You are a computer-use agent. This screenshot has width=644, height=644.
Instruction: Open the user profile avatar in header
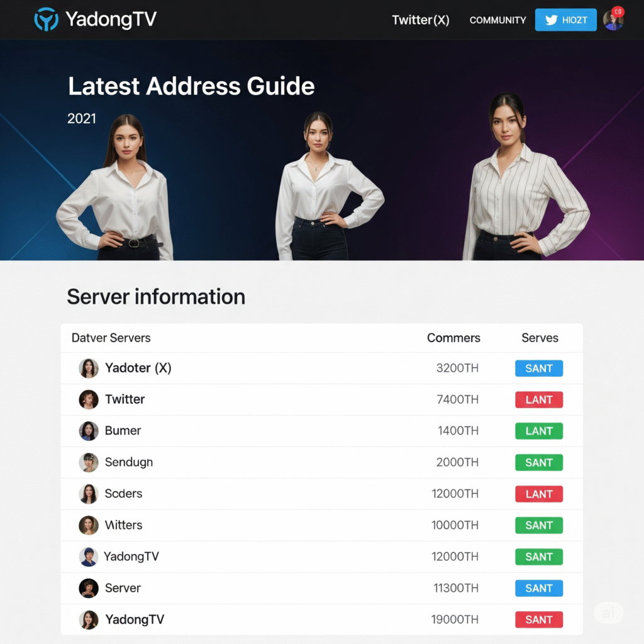pyautogui.click(x=613, y=19)
